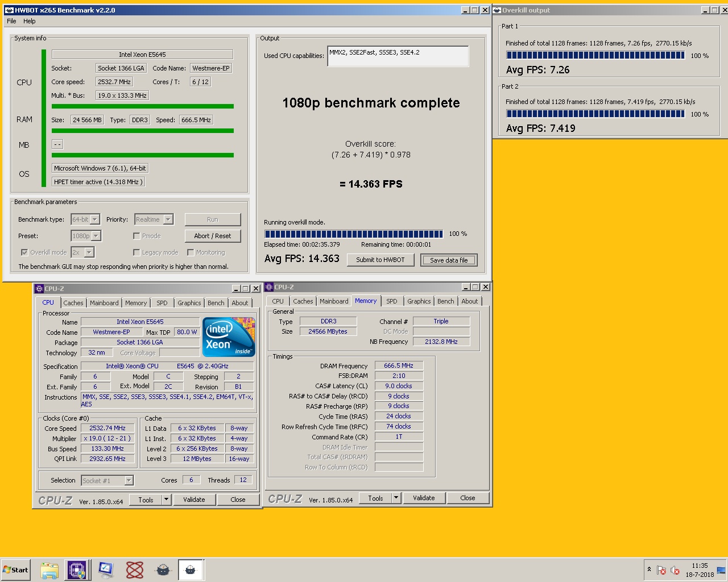This screenshot has height=582, width=728.
Task: Switch to Caches tab in left CPU-Z
Action: 73,303
